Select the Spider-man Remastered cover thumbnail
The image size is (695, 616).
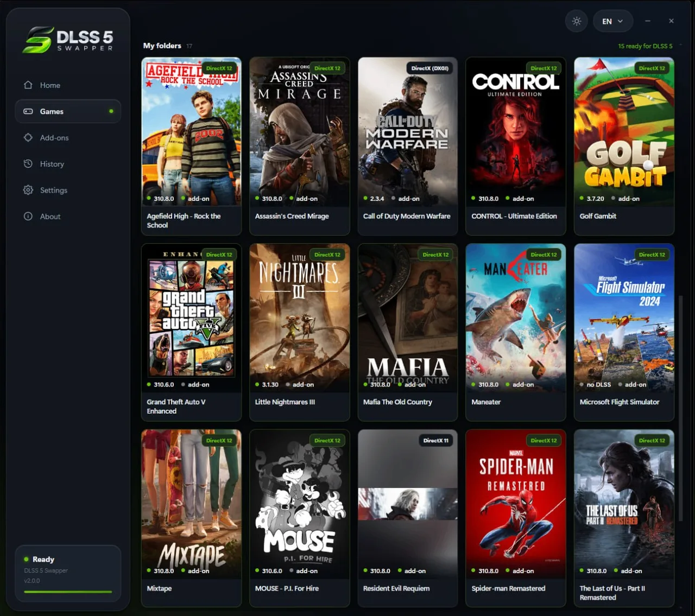point(516,504)
